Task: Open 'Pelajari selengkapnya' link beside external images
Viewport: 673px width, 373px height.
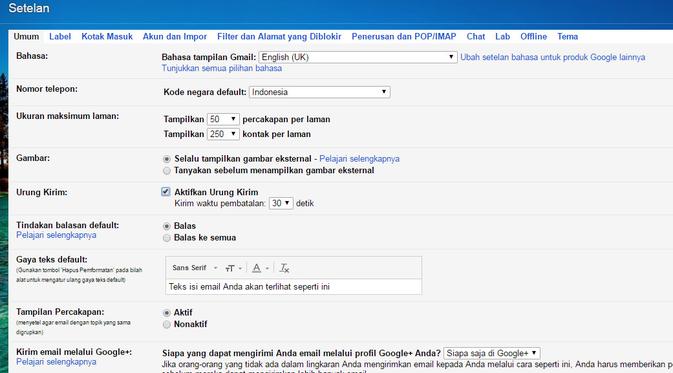Action: coord(359,159)
